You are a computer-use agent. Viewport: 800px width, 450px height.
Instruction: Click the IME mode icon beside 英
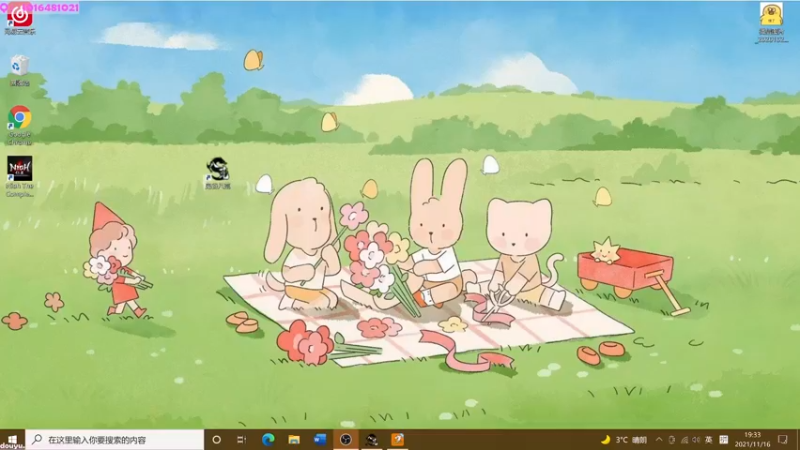coord(723,439)
